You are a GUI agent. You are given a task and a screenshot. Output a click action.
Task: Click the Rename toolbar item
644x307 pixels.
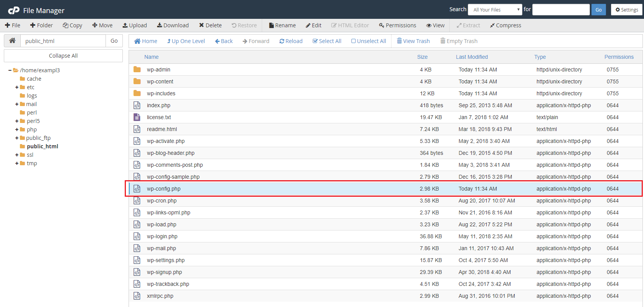(x=282, y=25)
